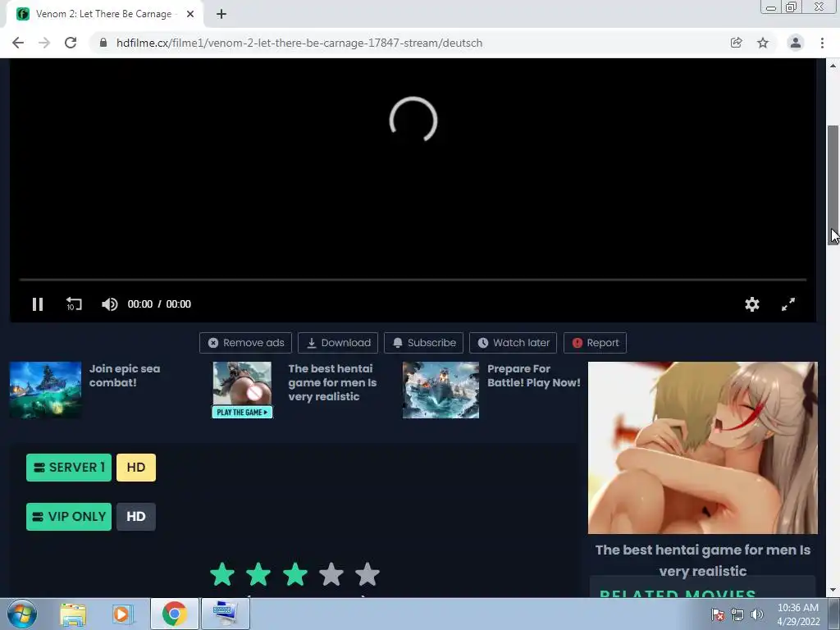Open Chrome three-dot menu
Screen dimensions: 840x630
(x=822, y=43)
